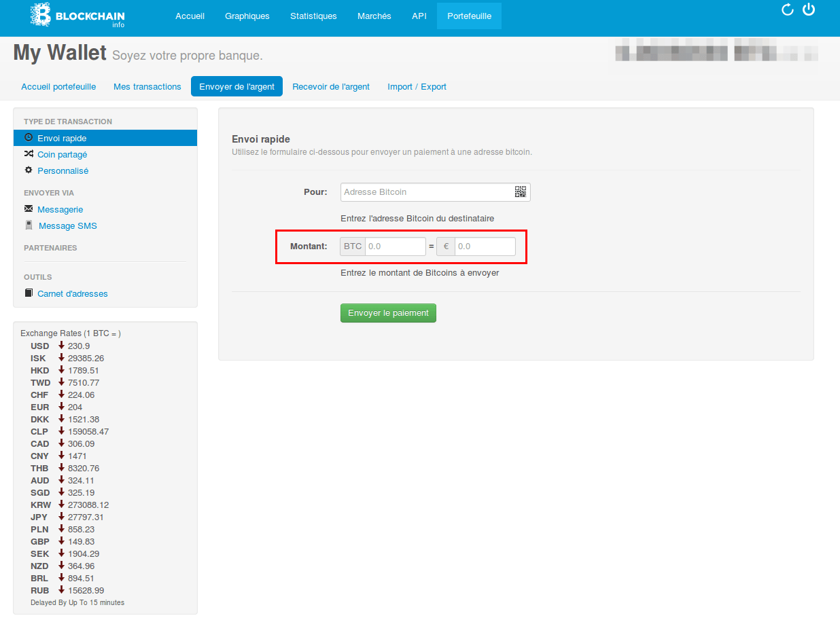This screenshot has height=620, width=840.
Task: Click the Messagerie envelope icon
Action: tap(29, 209)
